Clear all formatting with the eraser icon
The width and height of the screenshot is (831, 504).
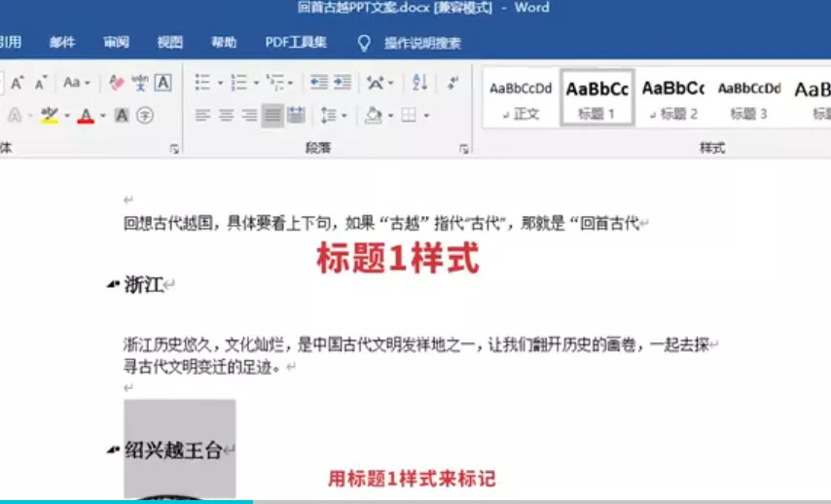116,83
